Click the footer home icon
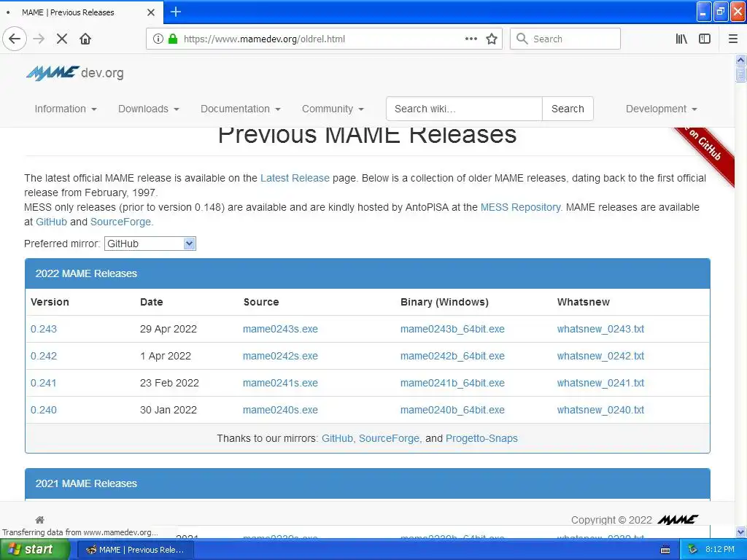Image resolution: width=747 pixels, height=560 pixels. (40, 520)
